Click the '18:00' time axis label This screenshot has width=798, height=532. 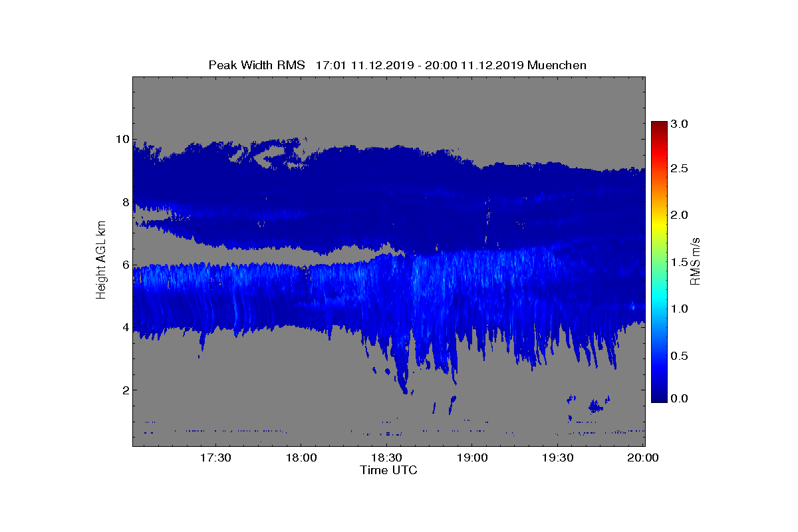301,458
